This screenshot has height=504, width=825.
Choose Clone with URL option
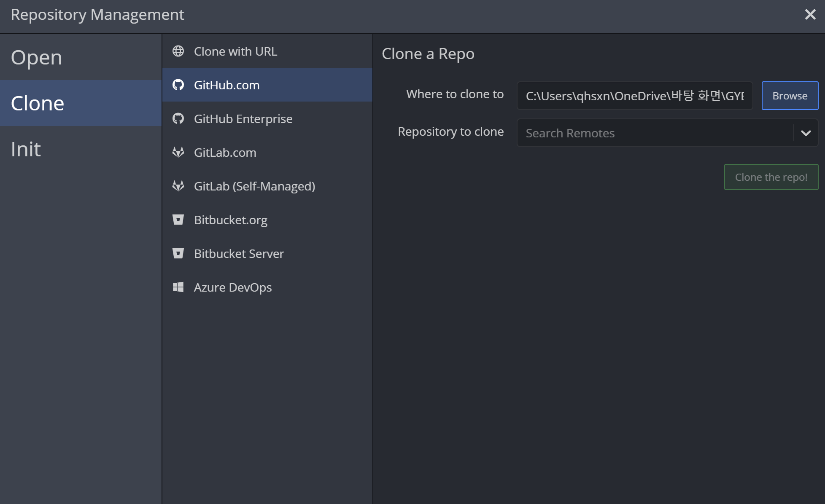pos(235,51)
